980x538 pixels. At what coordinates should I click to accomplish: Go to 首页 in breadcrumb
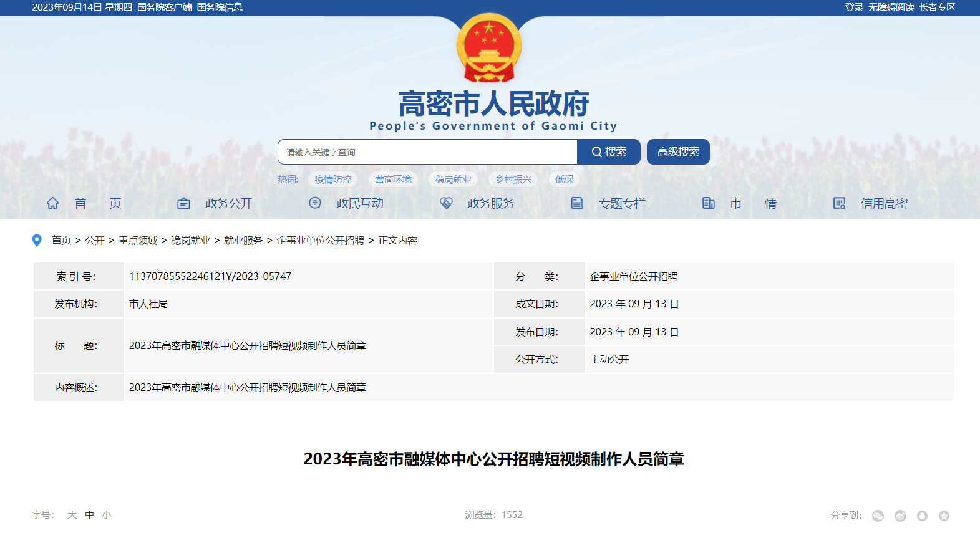point(61,241)
